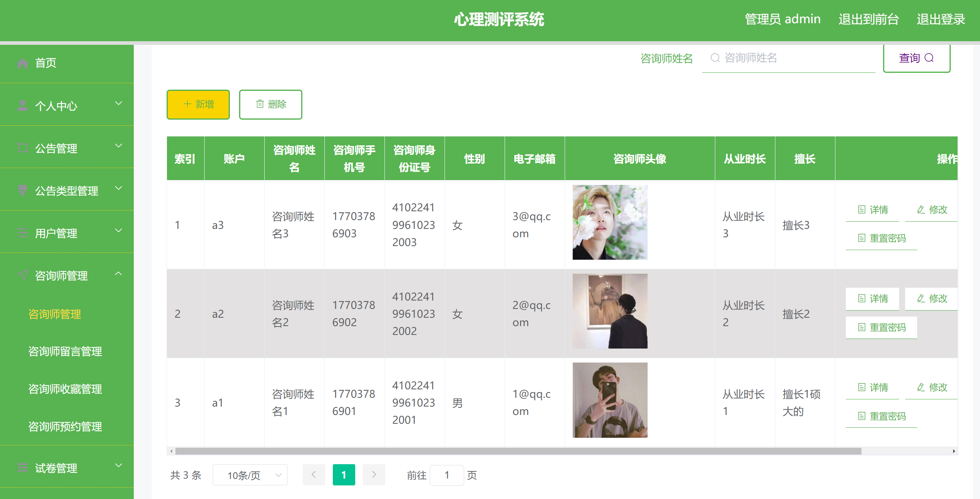Screen dimensions: 980x499
Task: Click the trash icon inside the 删除 button
Action: click(259, 104)
